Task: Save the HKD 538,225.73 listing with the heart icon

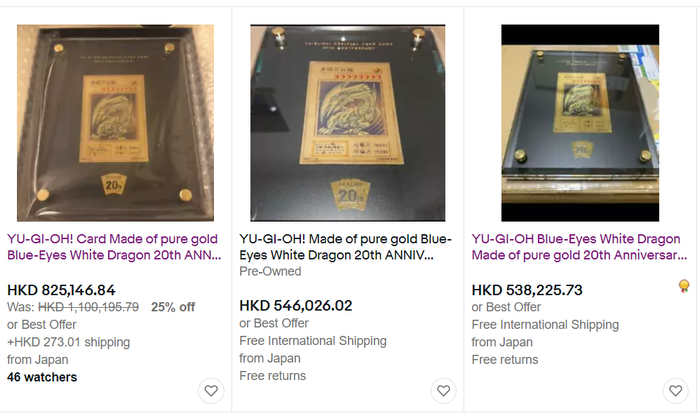Action: click(675, 391)
